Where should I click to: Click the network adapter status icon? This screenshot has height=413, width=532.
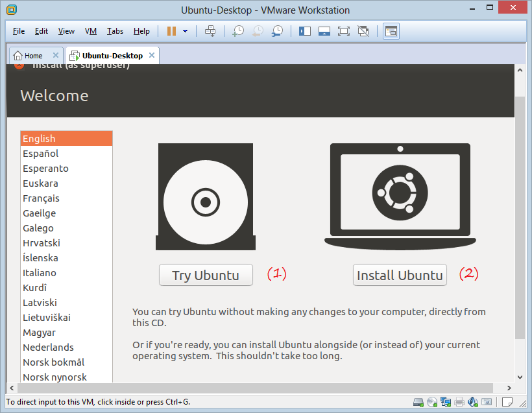click(446, 402)
